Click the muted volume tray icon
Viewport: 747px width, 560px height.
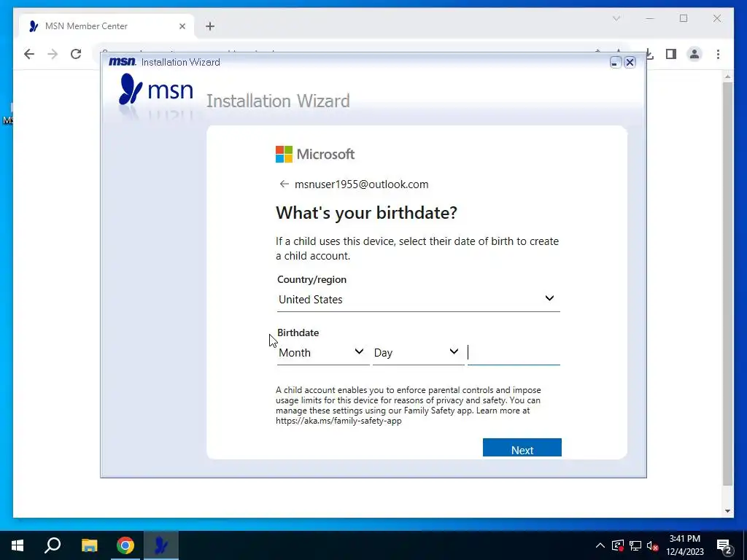click(x=653, y=545)
